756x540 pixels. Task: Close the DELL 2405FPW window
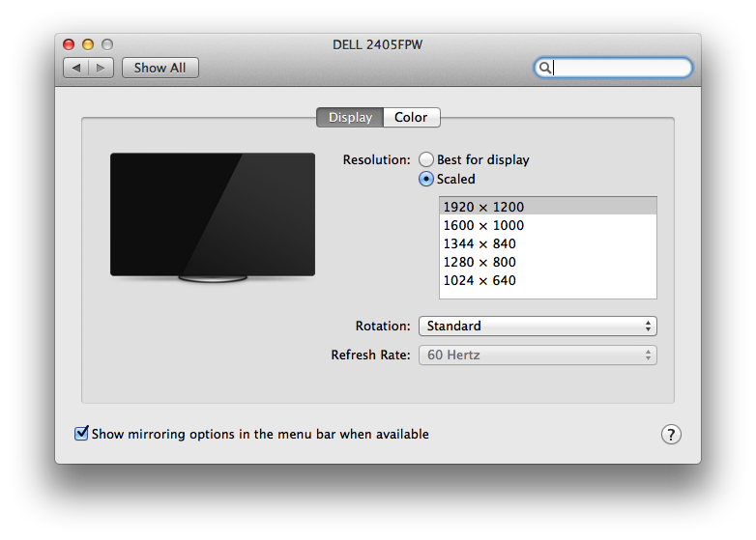tap(69, 44)
